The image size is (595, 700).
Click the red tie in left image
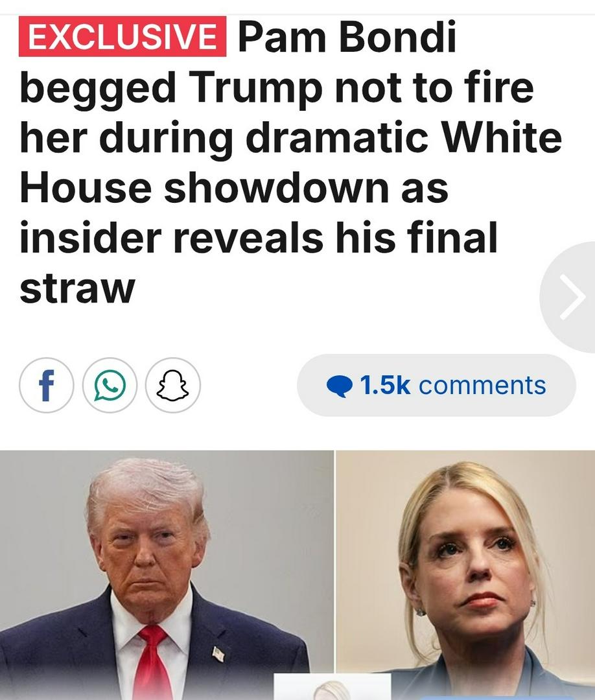click(152, 662)
